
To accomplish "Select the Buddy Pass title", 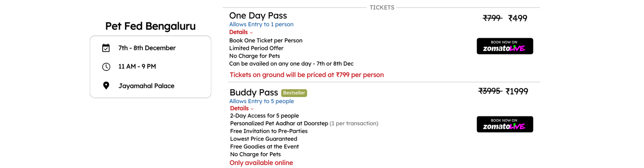I will coord(254,93).
